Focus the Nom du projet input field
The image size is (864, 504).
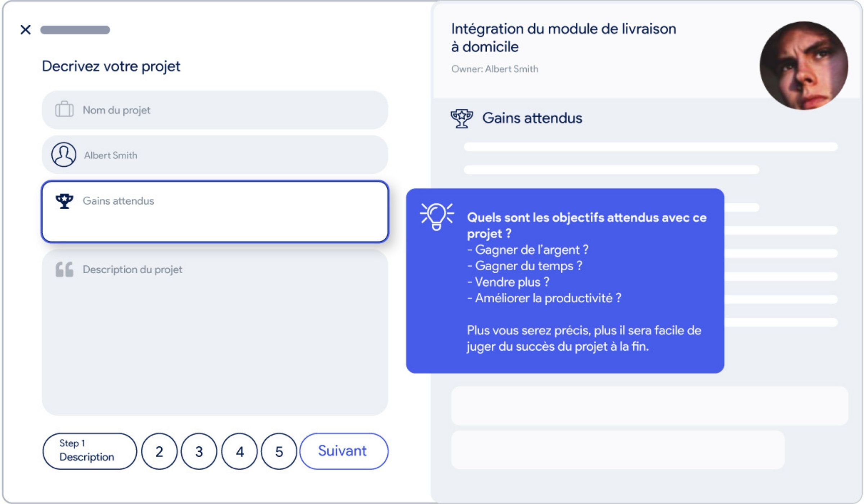pyautogui.click(x=215, y=110)
